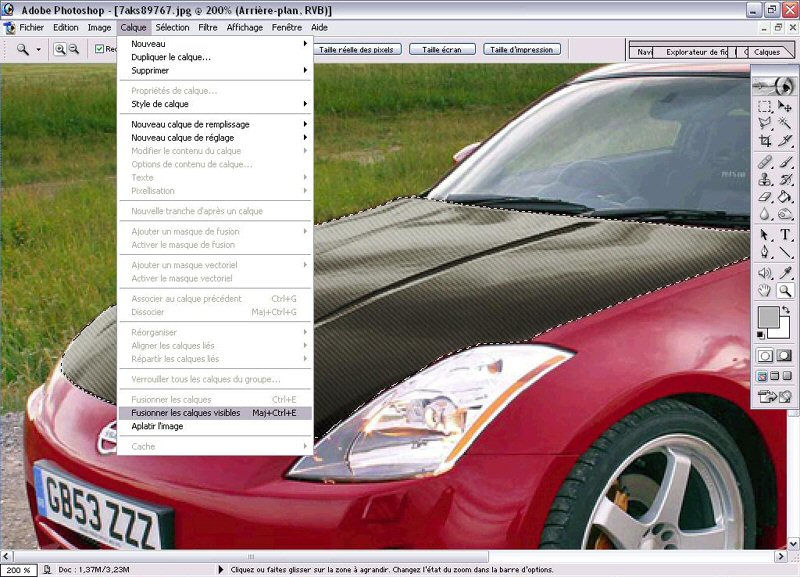Select the Line tool
800x577 pixels.
click(x=785, y=252)
